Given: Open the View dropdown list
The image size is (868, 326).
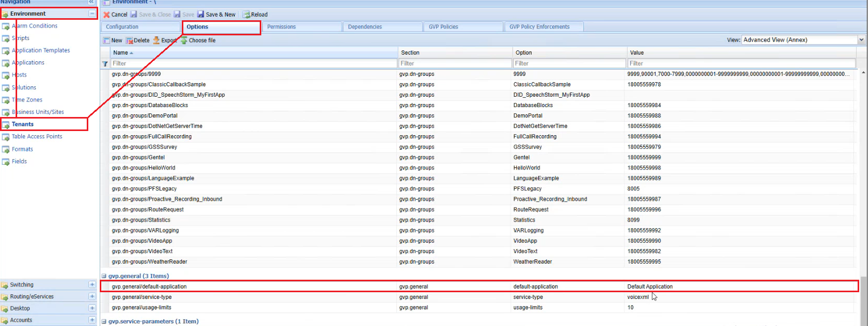Looking at the screenshot, I should pyautogui.click(x=861, y=40).
